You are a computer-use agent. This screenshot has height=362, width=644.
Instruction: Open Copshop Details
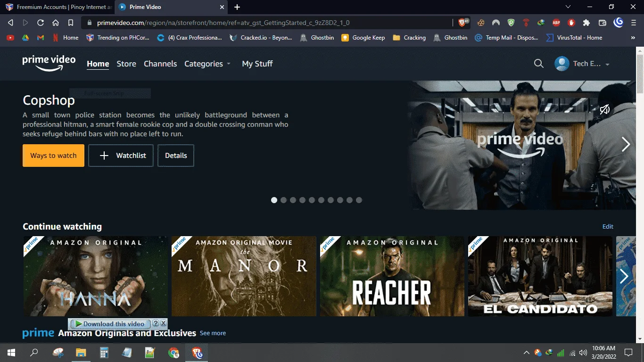(x=176, y=156)
